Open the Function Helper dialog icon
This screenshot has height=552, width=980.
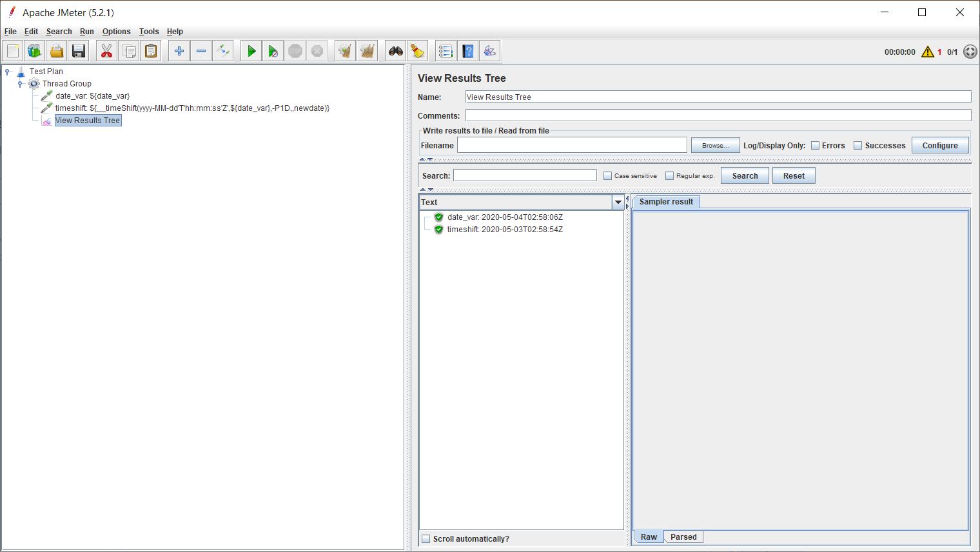pyautogui.click(x=446, y=51)
